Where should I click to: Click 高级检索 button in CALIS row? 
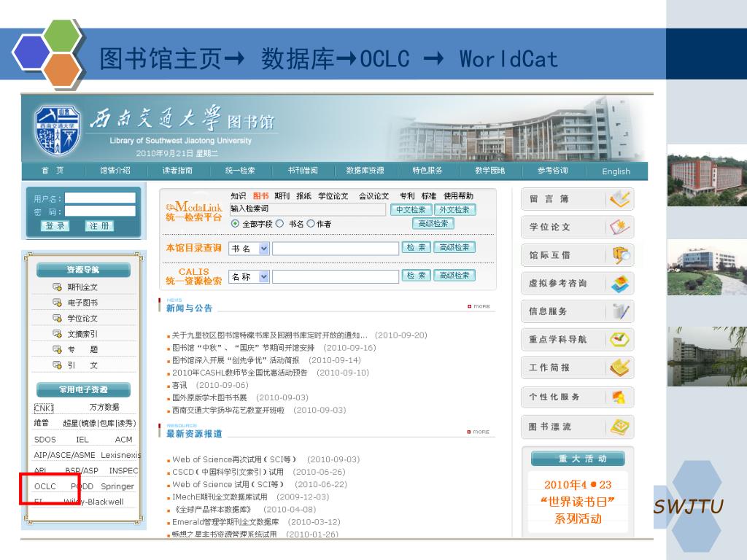(454, 275)
